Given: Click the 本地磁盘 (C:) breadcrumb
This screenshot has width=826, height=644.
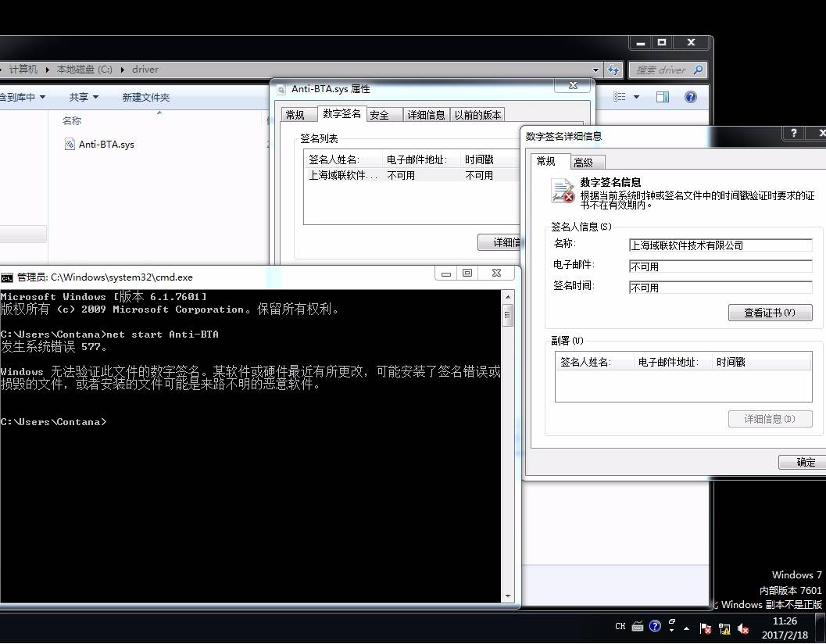Looking at the screenshot, I should click(x=84, y=69).
